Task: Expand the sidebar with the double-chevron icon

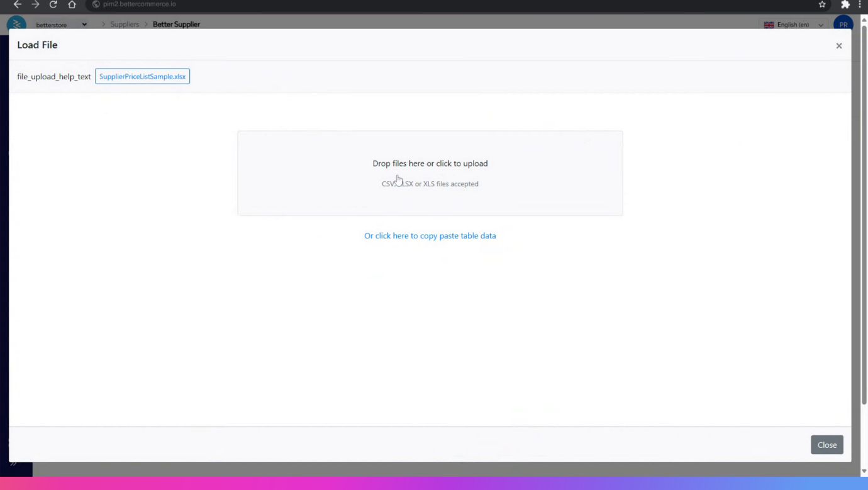Action: (13, 464)
